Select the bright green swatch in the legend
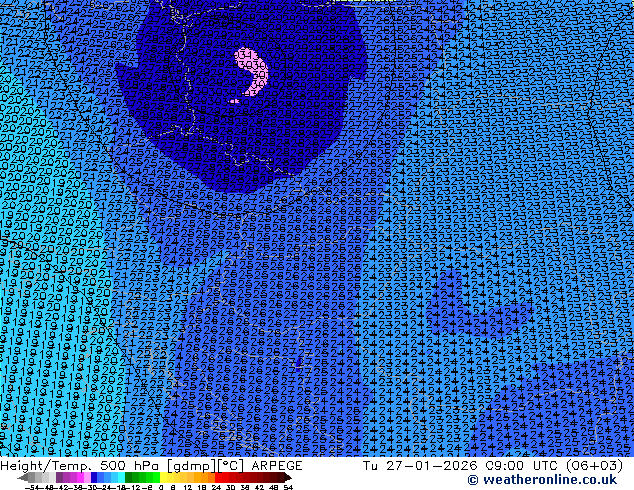Screen dimensions: 634x490 (x=156, y=477)
